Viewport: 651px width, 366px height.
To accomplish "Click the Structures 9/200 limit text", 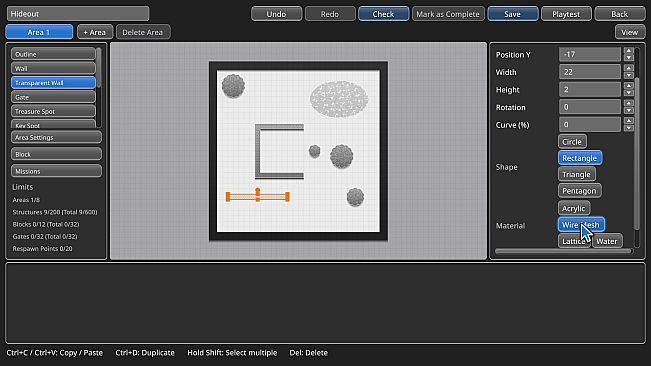I will coord(55,212).
